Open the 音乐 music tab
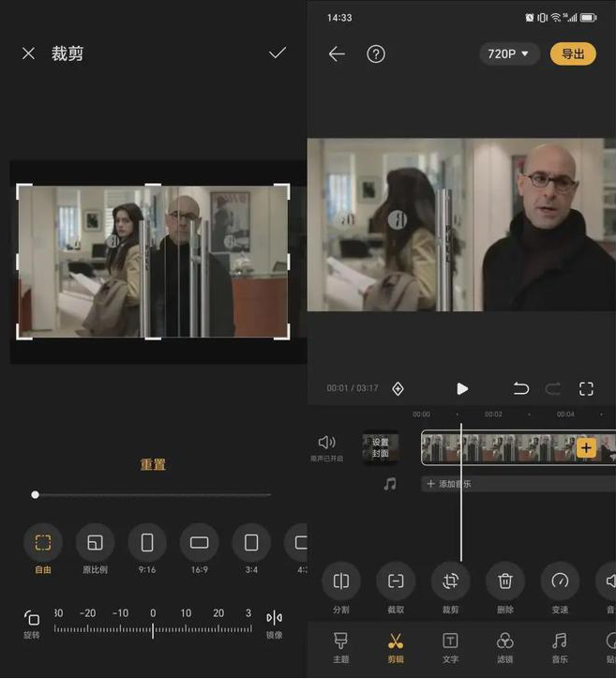 tap(560, 648)
